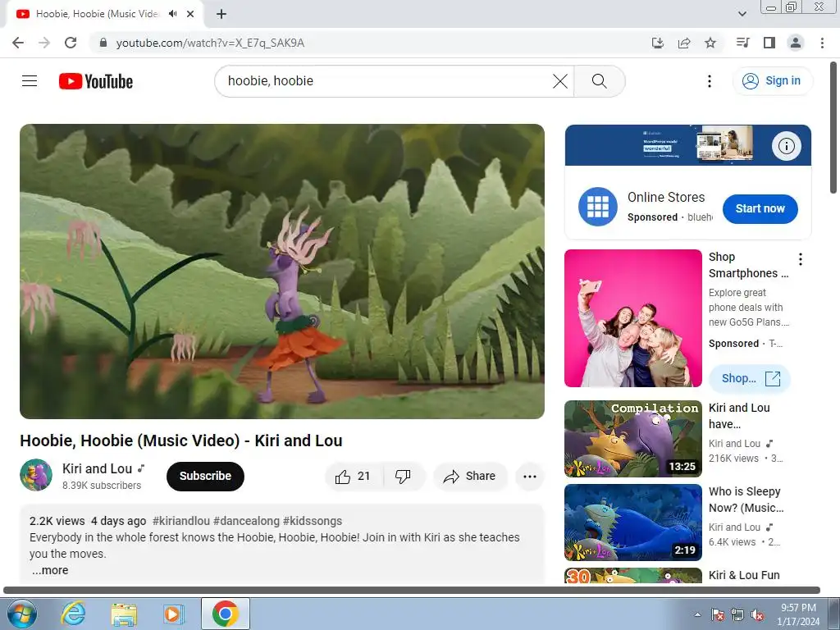Open Who is Sleepy Now? title

click(x=746, y=500)
